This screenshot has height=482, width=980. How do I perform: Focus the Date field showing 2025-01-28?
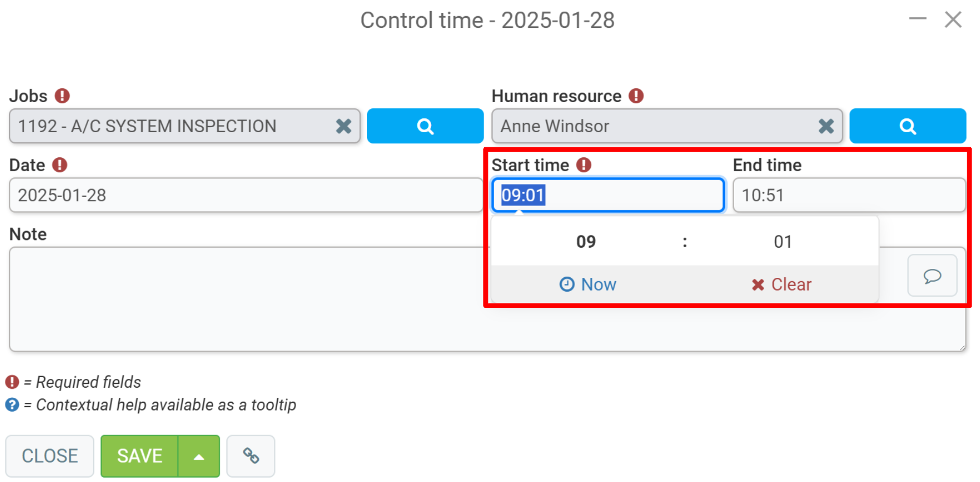tap(246, 195)
